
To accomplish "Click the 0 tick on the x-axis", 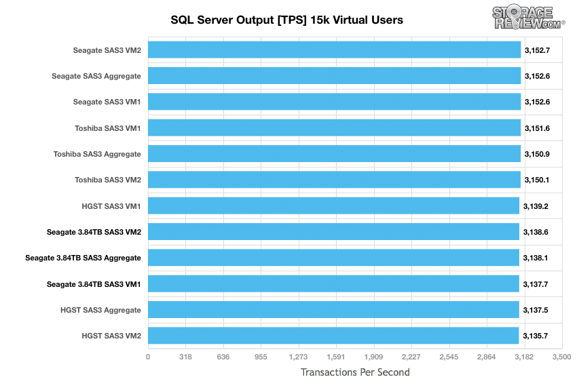I will pos(148,357).
